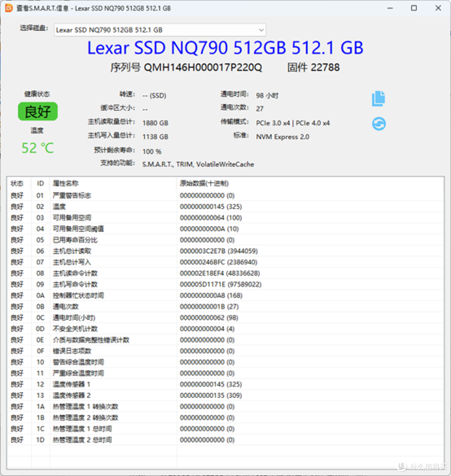Close the S.M.A.R.T. info window
Screen dimensions: 451x476
pyautogui.click(x=438, y=8)
